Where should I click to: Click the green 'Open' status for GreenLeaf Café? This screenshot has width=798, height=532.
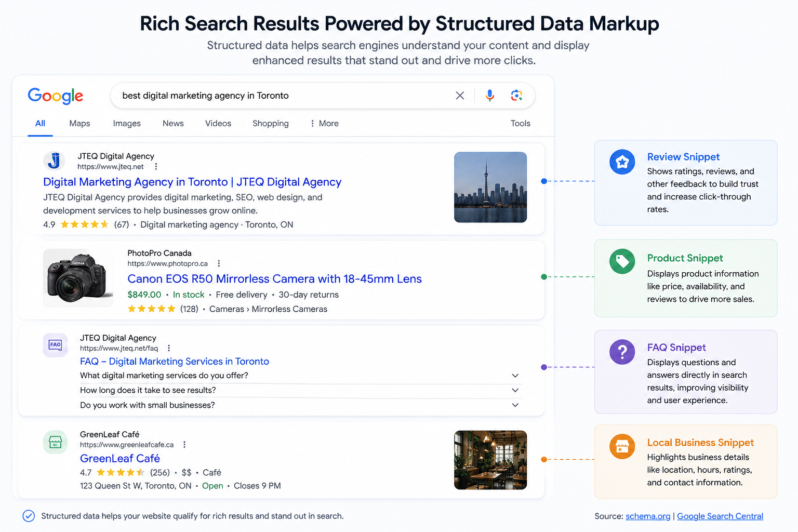[x=212, y=486]
